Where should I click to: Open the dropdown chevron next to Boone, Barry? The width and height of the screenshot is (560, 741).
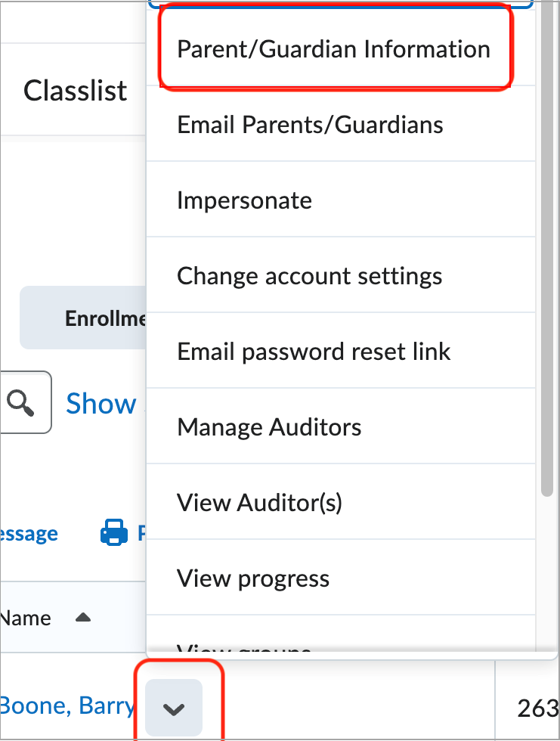174,708
